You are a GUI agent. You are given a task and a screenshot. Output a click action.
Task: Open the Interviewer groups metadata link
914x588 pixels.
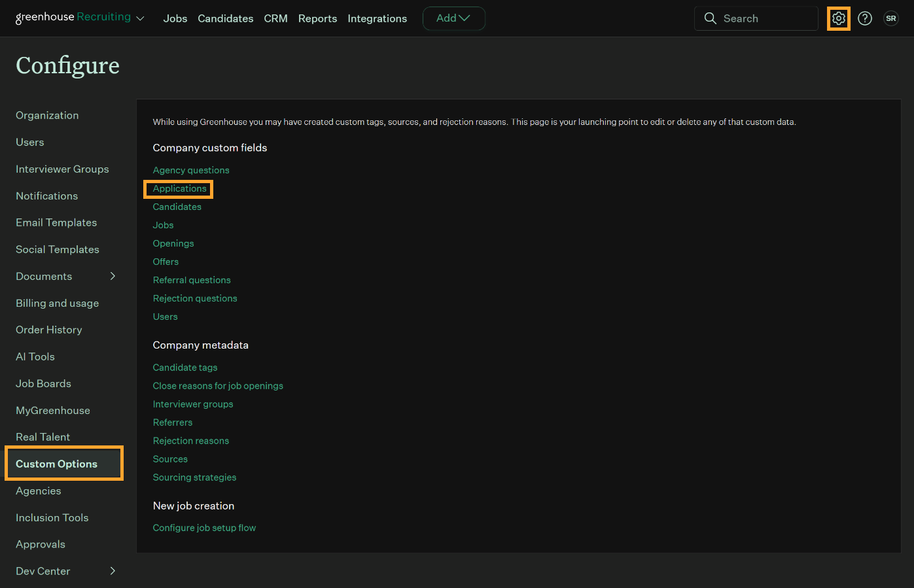[193, 404]
